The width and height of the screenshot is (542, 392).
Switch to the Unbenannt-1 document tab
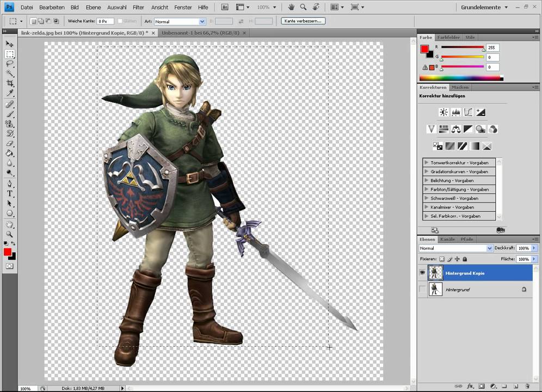(200, 33)
